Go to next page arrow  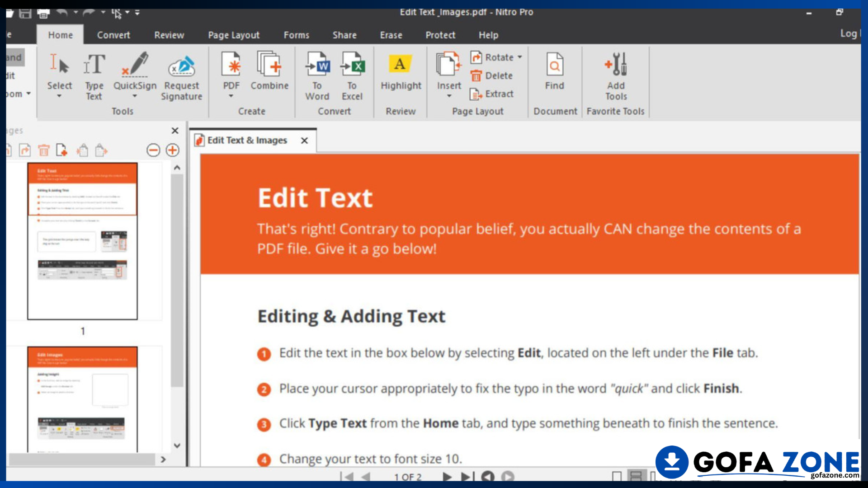click(447, 477)
